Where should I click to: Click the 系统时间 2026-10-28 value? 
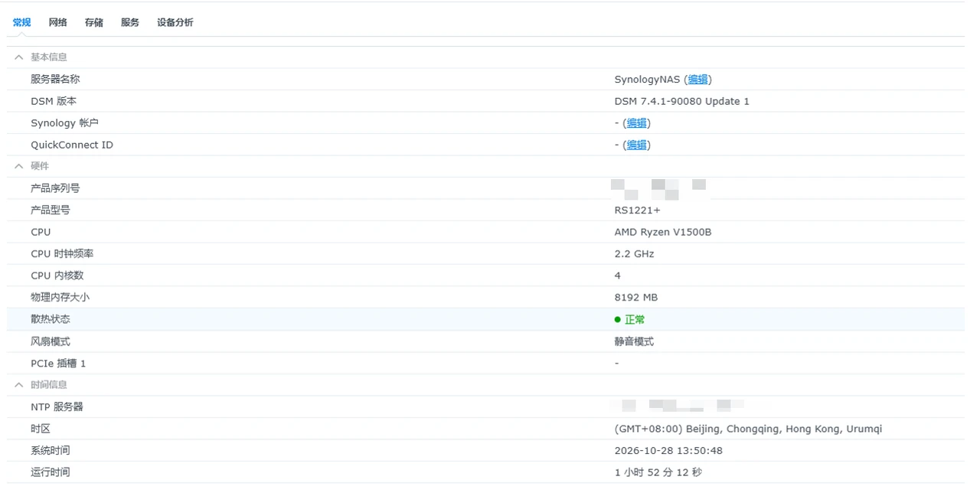point(668,451)
